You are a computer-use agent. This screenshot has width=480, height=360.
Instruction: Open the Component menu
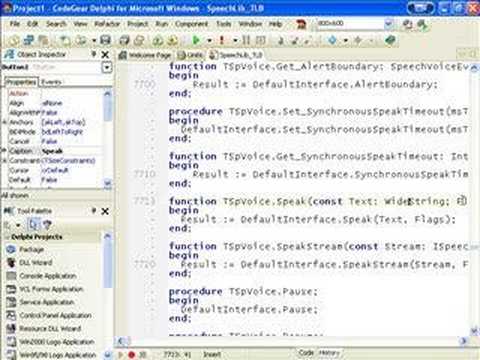tap(191, 24)
